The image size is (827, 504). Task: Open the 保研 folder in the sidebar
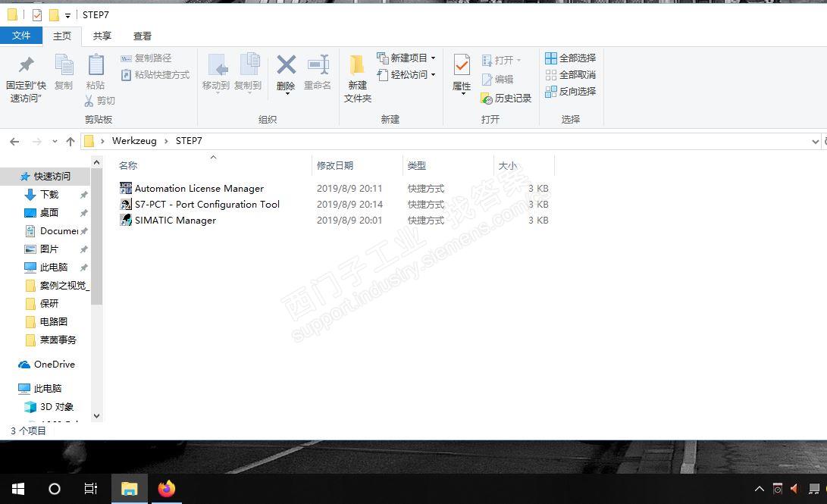(x=42, y=304)
